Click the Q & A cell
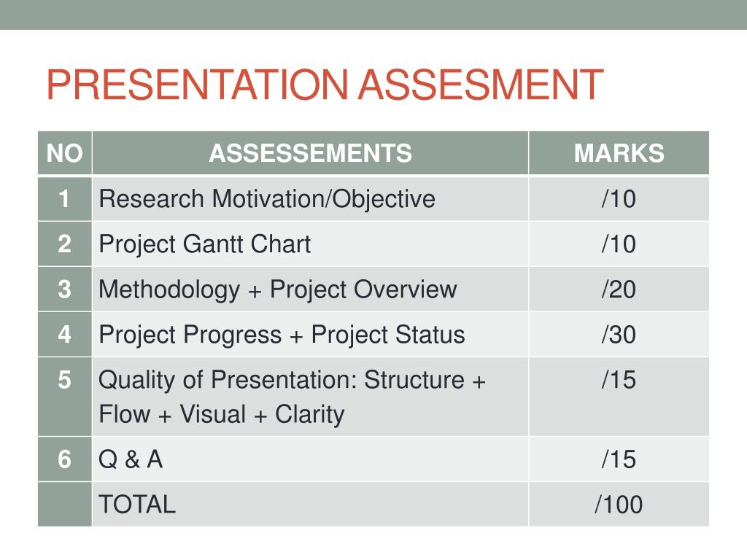The width and height of the screenshot is (747, 560). [310, 459]
